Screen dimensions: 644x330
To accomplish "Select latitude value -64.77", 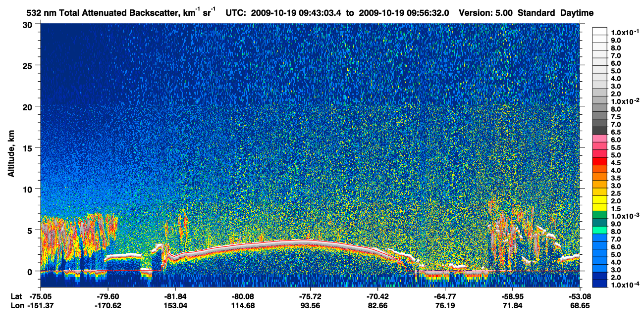I will pos(445,296).
